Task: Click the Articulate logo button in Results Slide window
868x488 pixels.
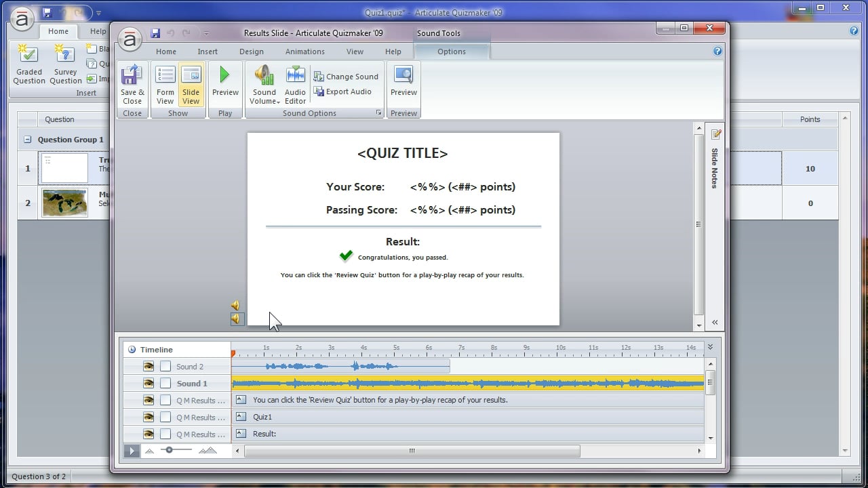Action: (x=130, y=39)
